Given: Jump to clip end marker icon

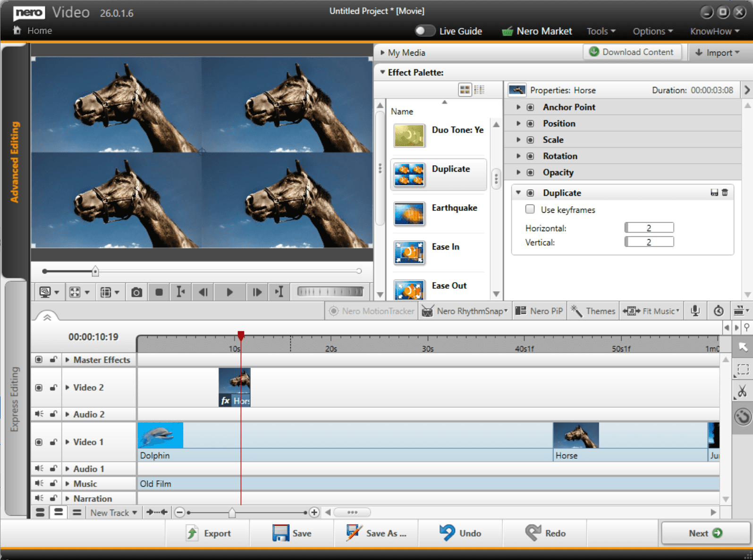Looking at the screenshot, I should 279,292.
